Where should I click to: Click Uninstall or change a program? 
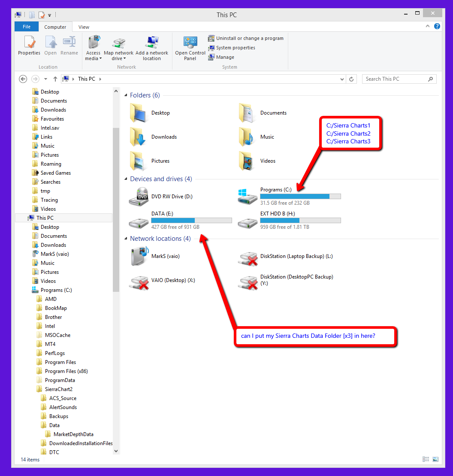(246, 38)
